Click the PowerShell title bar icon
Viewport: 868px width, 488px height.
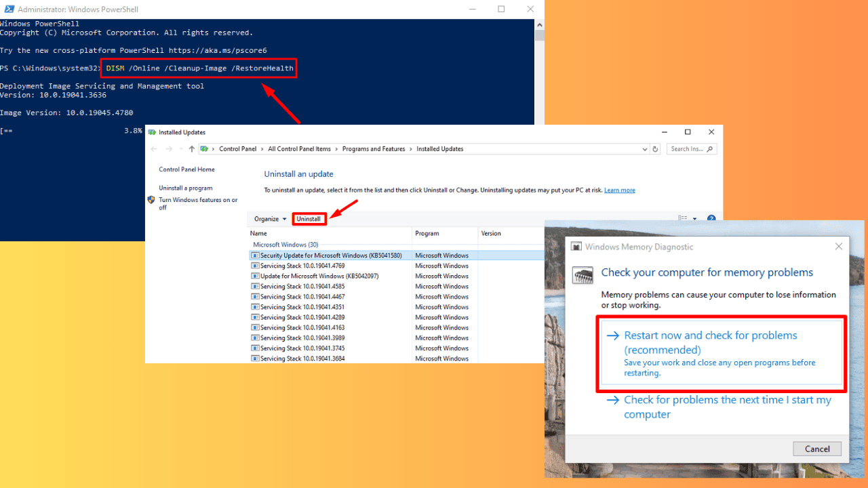tap(8, 9)
